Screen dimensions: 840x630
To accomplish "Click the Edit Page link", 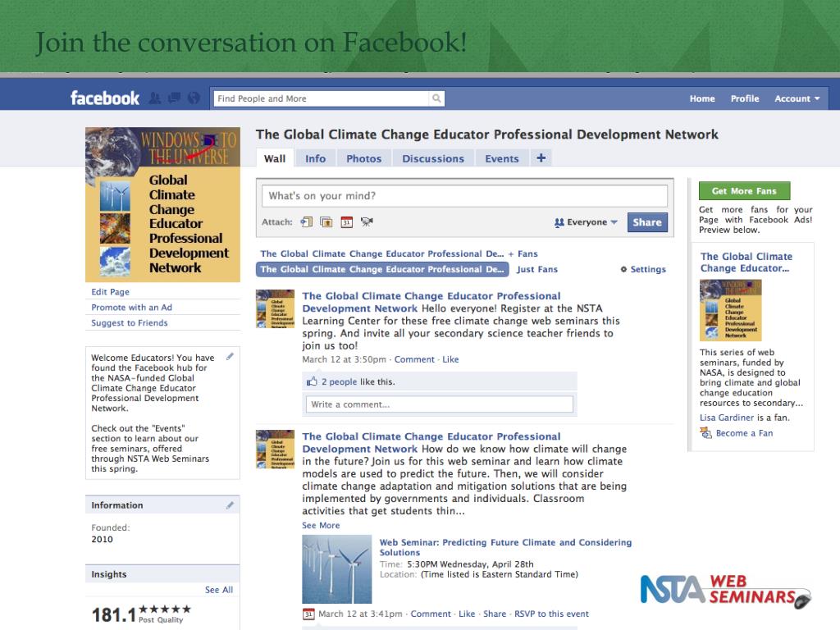I will [111, 292].
